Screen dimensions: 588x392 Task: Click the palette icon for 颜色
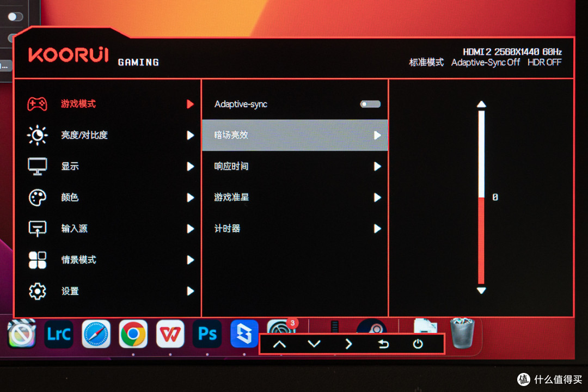(37, 197)
